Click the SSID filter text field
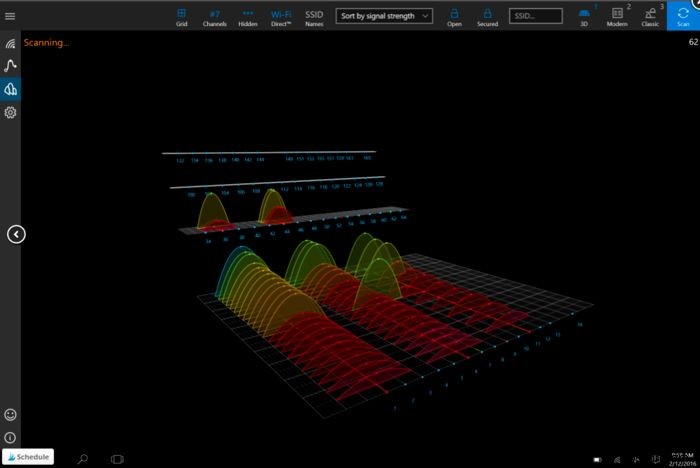Viewport: 700px width, 468px height. point(535,16)
